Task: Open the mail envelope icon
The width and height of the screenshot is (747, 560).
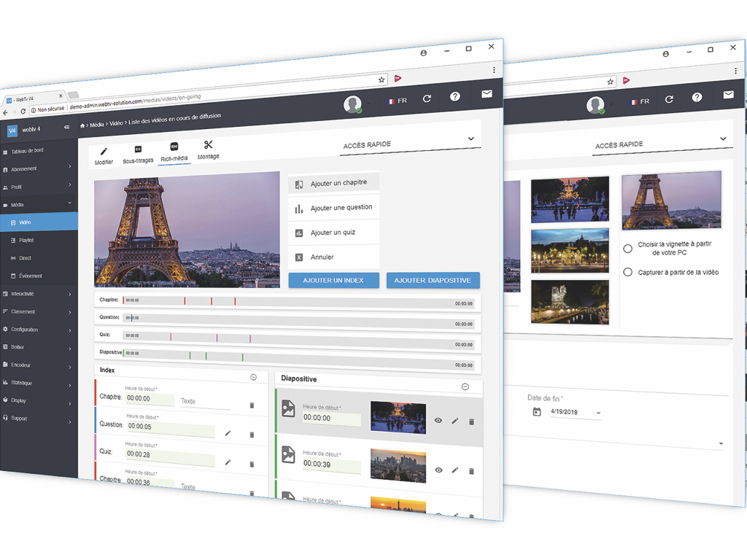Action: [487, 94]
